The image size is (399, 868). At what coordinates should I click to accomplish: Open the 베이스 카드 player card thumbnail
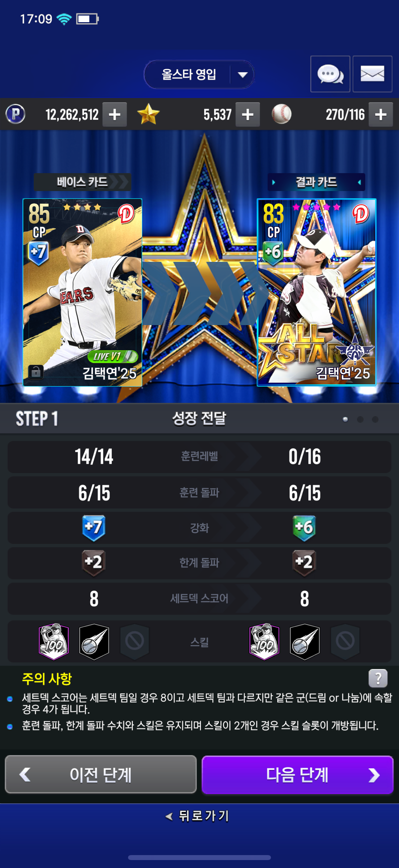[82, 292]
